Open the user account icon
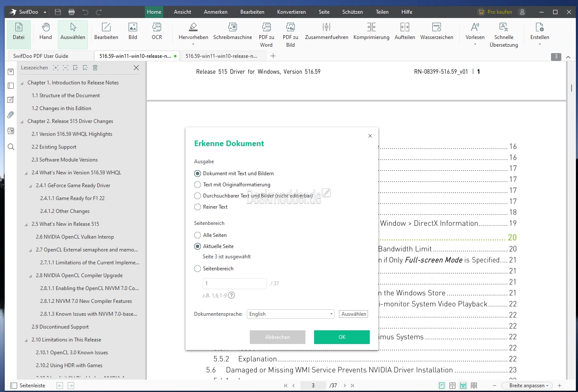This screenshot has height=392, width=578. click(522, 12)
